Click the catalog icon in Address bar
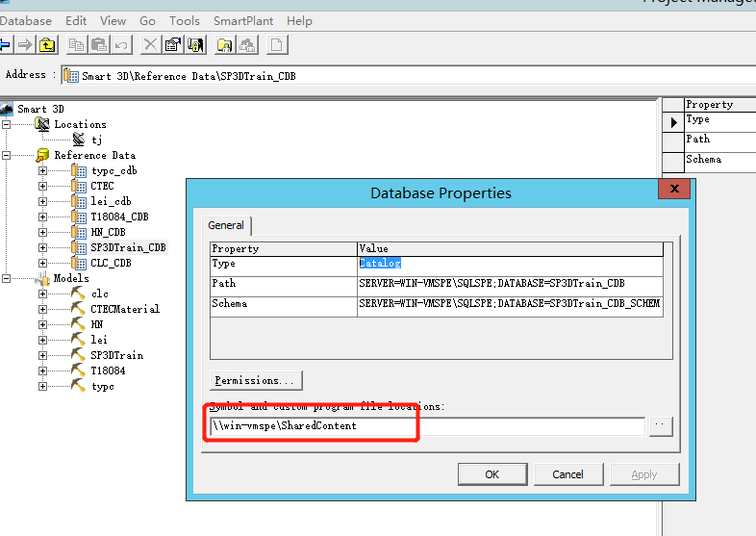 pos(71,76)
